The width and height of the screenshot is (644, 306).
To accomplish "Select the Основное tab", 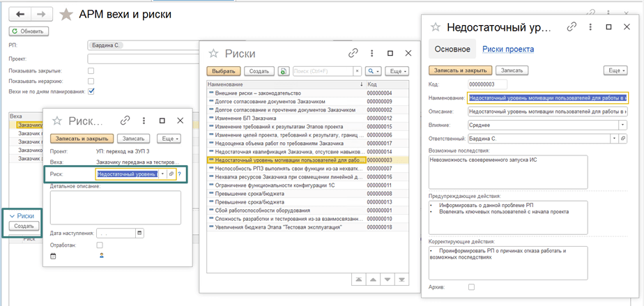I will coord(452,49).
